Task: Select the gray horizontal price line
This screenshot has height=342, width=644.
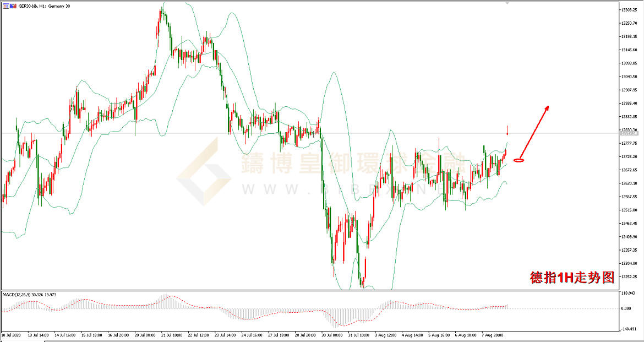Action: coord(310,133)
